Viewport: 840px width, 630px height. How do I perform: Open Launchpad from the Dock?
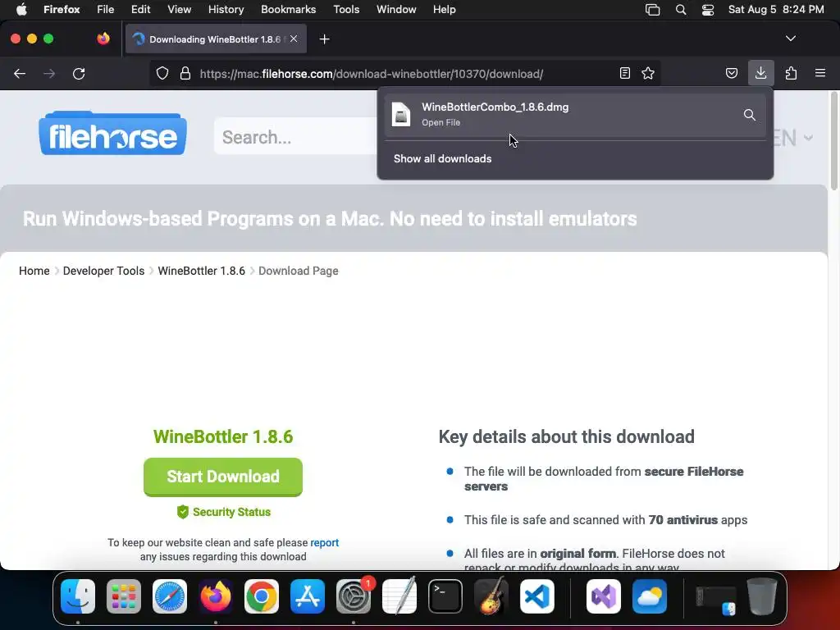124,596
